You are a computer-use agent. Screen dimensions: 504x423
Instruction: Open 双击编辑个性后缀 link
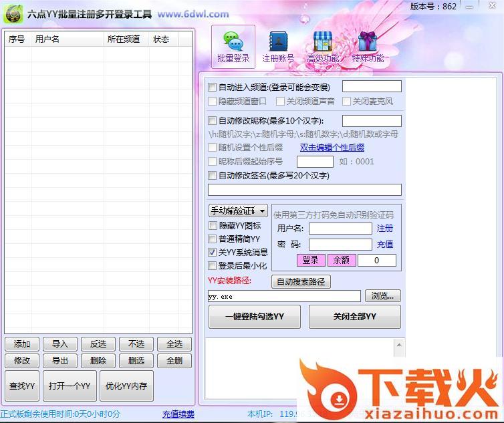332,148
